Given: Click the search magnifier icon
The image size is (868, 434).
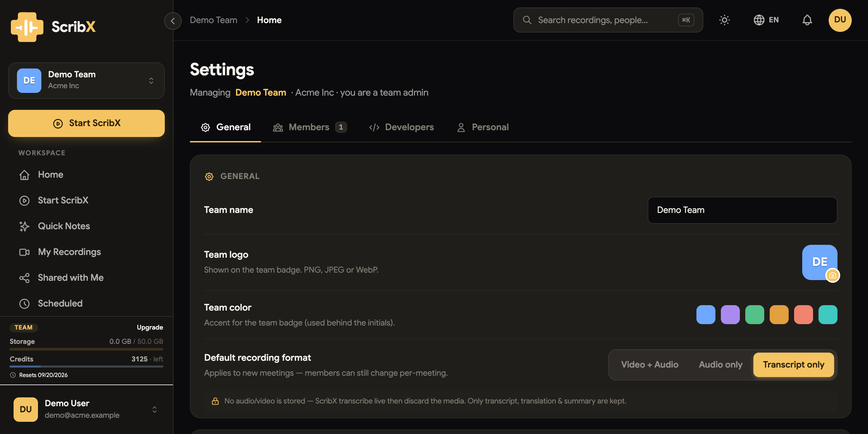Looking at the screenshot, I should 527,20.
